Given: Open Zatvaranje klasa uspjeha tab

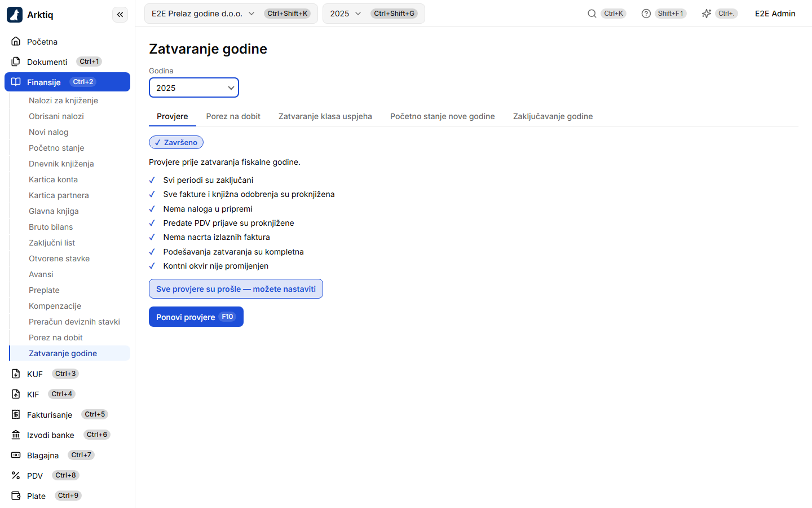Looking at the screenshot, I should (325, 116).
